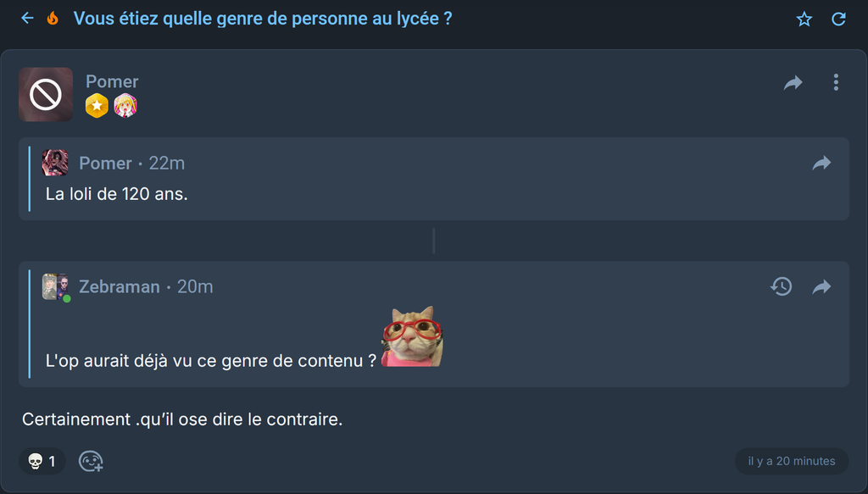Refresh the topic with reload icon
Screen dimensions: 868x494
[838, 19]
